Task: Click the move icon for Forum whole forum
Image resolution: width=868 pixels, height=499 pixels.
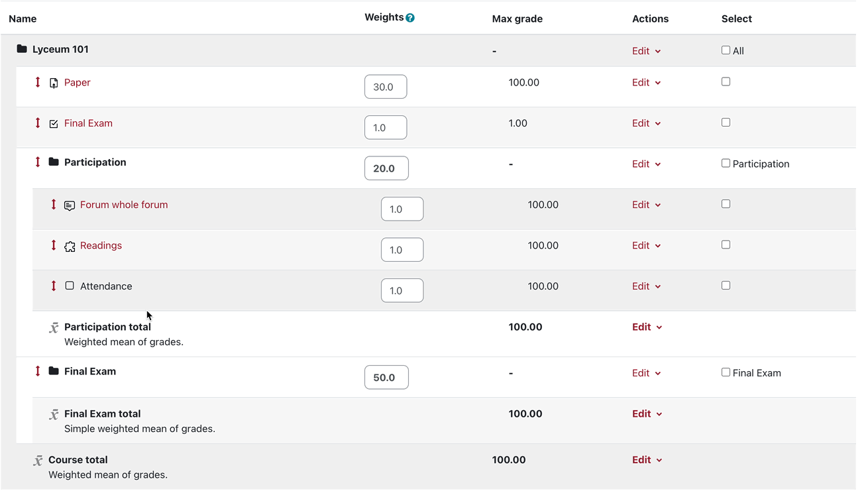Action: (54, 205)
